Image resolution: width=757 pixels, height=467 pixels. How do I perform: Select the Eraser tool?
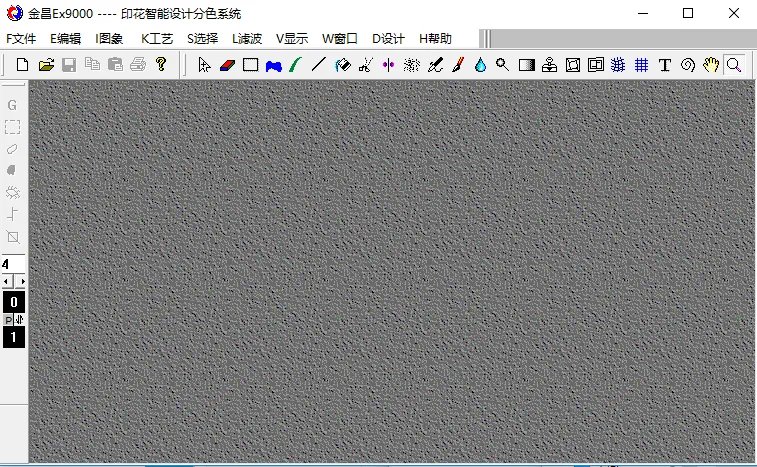(x=226, y=65)
